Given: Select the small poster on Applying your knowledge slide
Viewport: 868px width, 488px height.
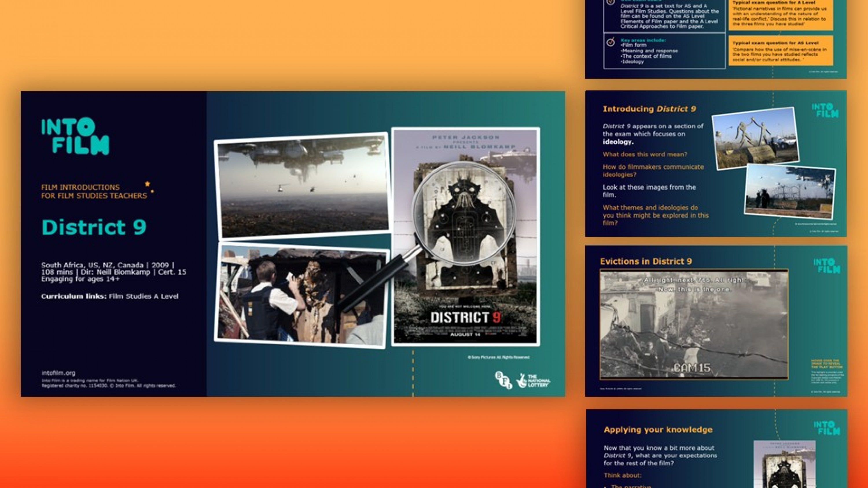Looking at the screenshot, I should point(784,464).
